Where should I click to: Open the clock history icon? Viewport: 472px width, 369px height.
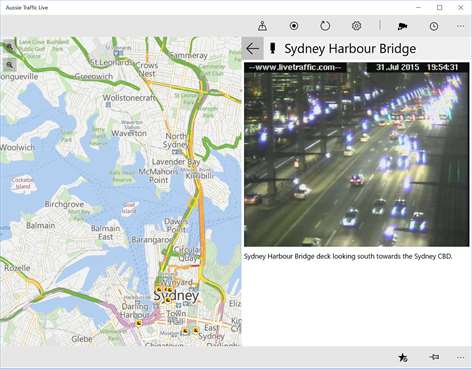coord(434,26)
